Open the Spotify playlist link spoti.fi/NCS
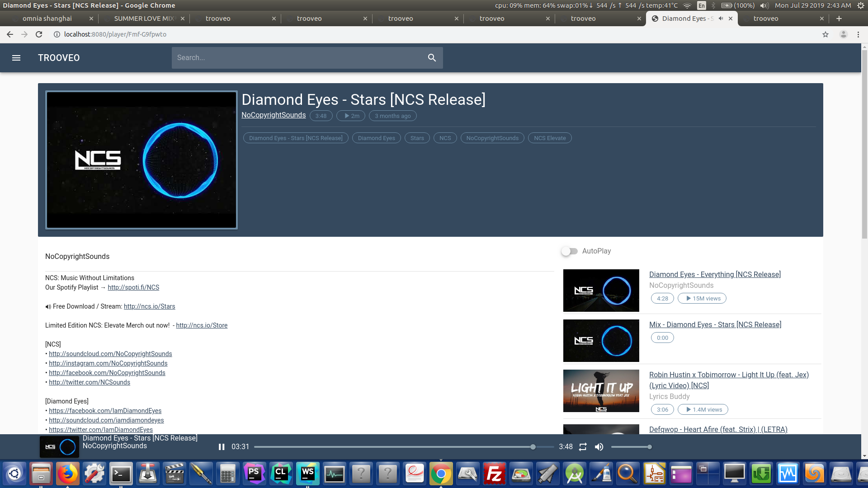This screenshot has width=868, height=488. (133, 287)
